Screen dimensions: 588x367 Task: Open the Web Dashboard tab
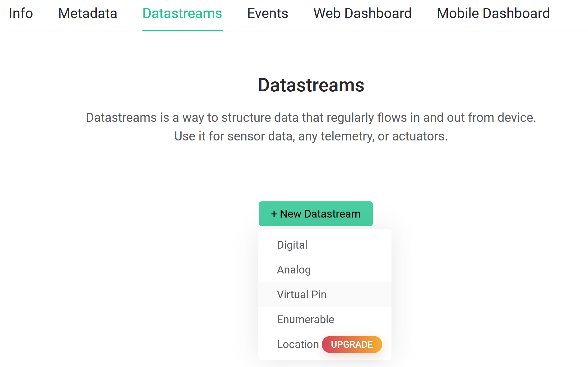[x=363, y=13]
